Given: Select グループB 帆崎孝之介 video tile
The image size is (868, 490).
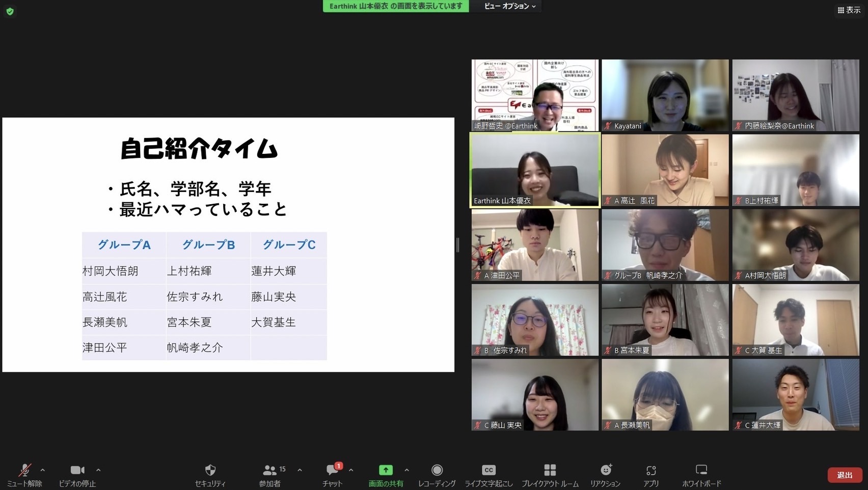Looking at the screenshot, I should click(x=665, y=245).
